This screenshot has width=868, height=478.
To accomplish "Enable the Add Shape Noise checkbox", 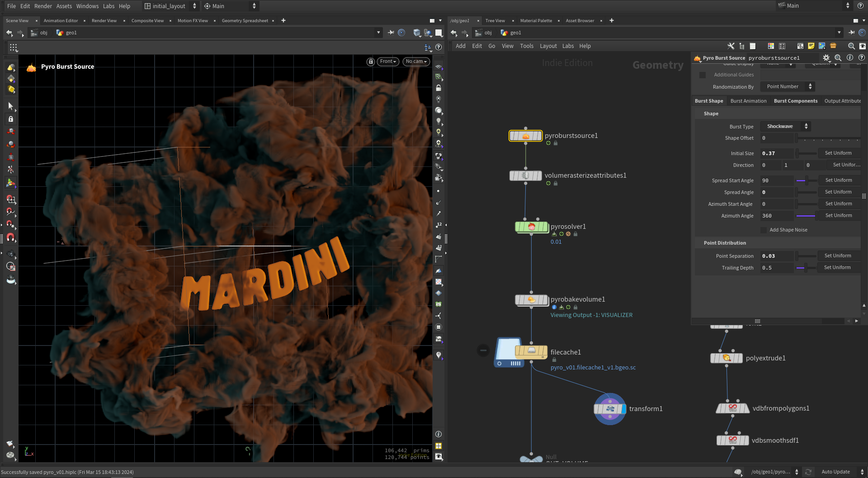I will point(764,230).
